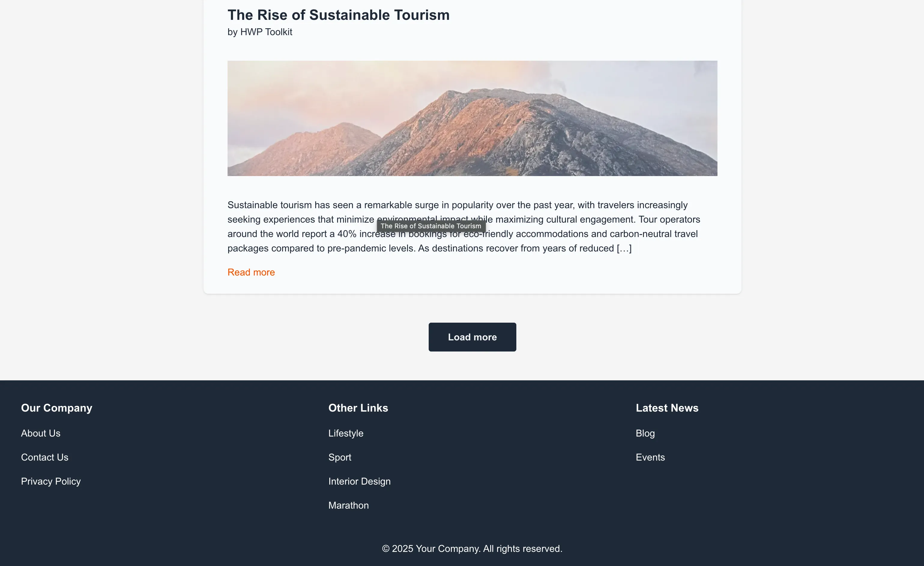The width and height of the screenshot is (924, 566).
Task: Visit the Blog link under Latest News
Action: point(645,433)
